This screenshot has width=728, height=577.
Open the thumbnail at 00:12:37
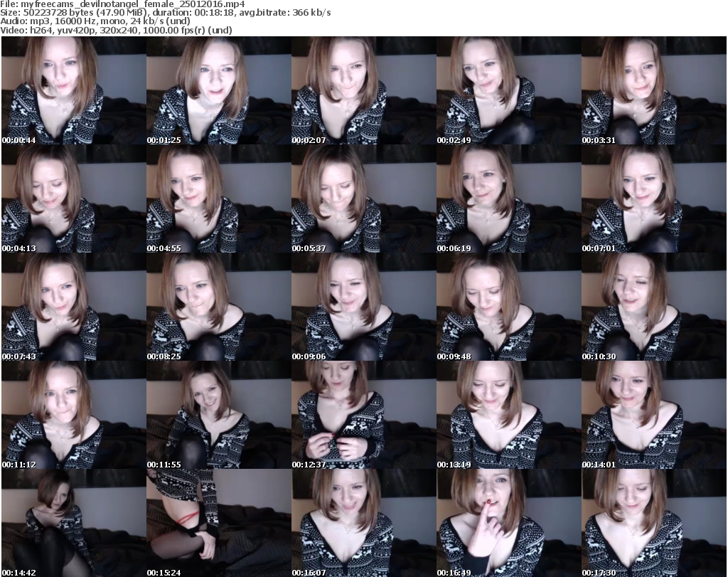(363, 415)
